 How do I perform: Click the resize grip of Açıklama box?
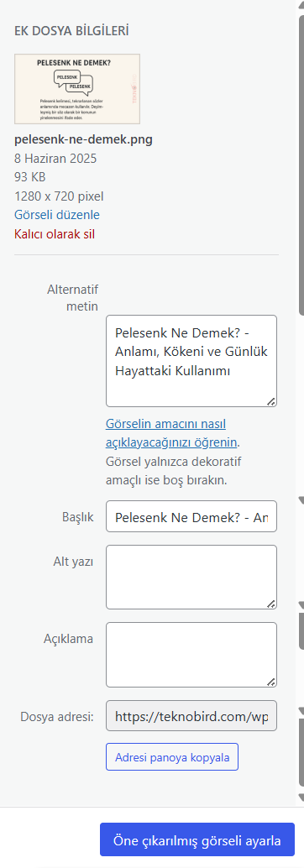point(271,682)
